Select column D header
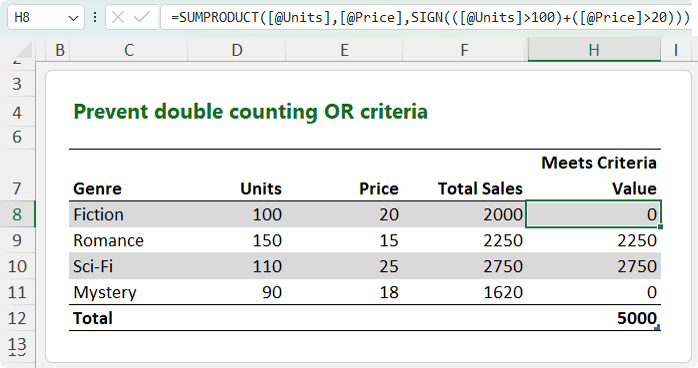This screenshot has height=368, width=698. 237,50
